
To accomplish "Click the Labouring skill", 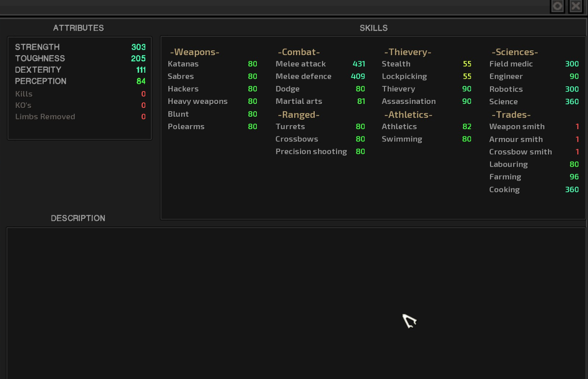I will click(534, 164).
